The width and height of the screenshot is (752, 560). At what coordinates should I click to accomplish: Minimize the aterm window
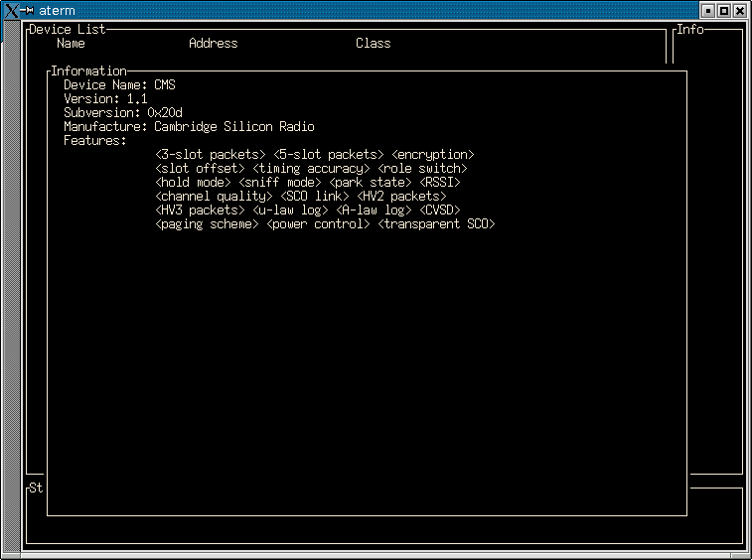tap(708, 11)
